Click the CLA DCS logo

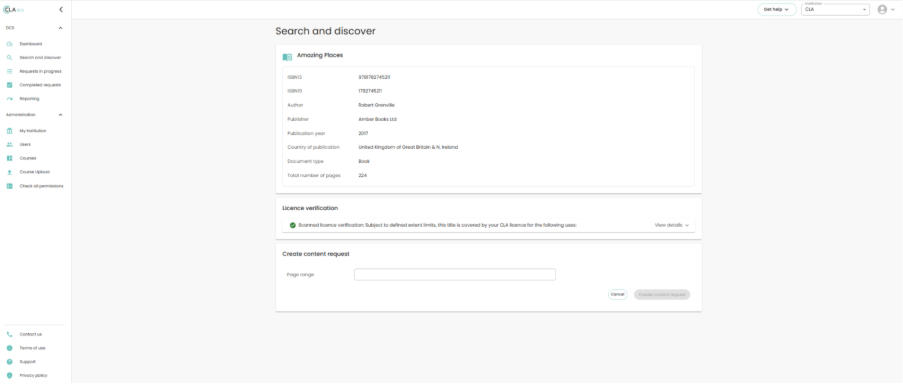pos(13,9)
